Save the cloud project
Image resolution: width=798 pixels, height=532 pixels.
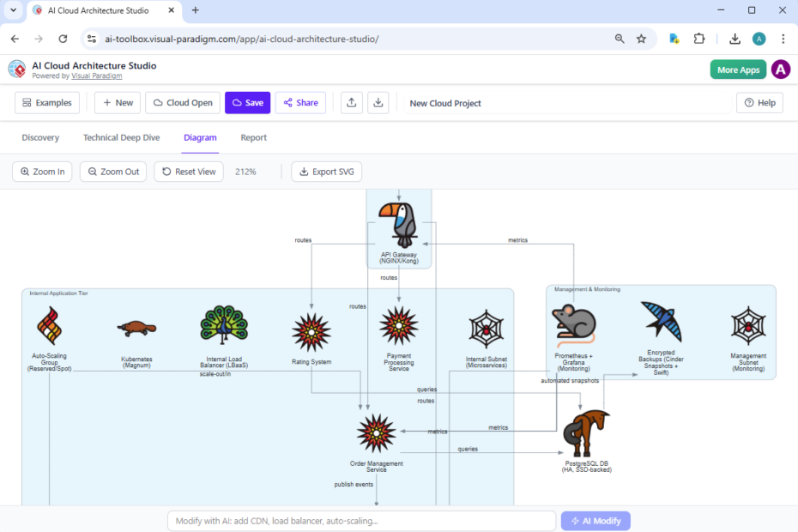pos(247,102)
